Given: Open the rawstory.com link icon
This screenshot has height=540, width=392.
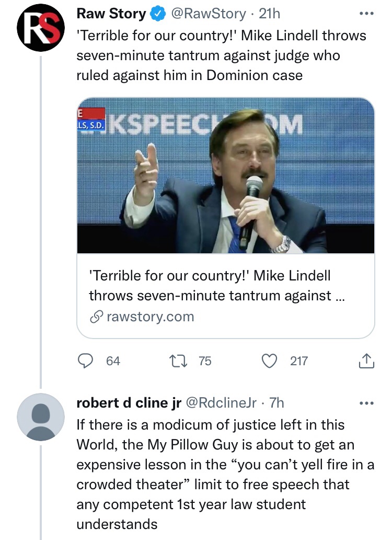Looking at the screenshot, I should click(x=97, y=317).
